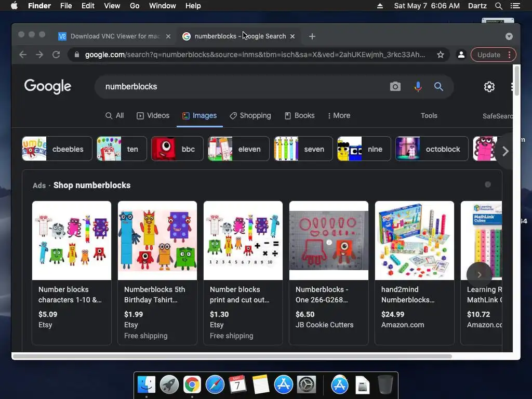Click the vertical page scrollbar thumb
Image resolution: width=532 pixels, height=399 pixels.
[x=517, y=81]
